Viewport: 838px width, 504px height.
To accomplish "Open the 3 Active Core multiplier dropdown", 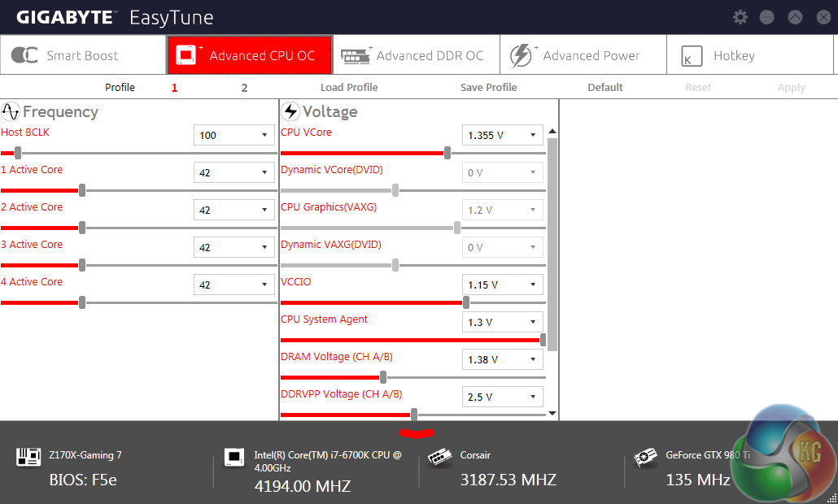I will (x=234, y=247).
